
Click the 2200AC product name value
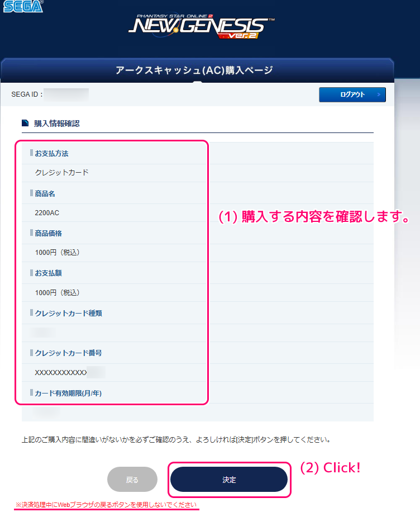click(47, 213)
